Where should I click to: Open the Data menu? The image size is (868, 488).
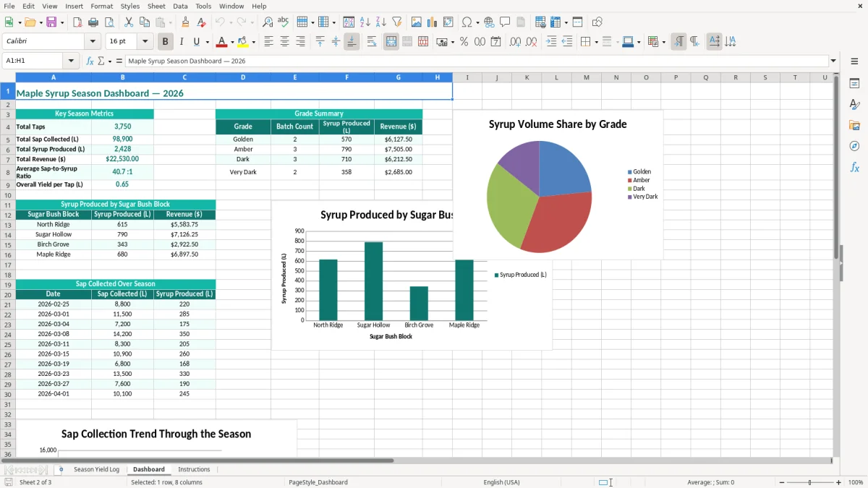coord(180,6)
